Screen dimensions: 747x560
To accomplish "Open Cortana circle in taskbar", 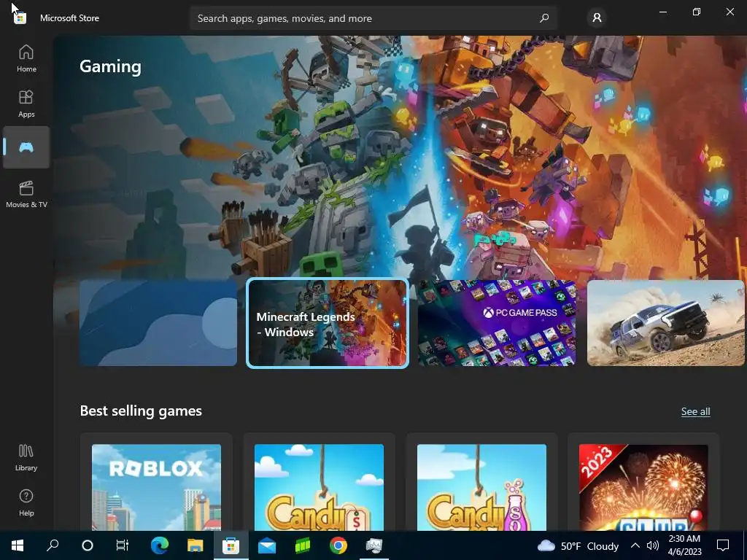I will point(88,545).
